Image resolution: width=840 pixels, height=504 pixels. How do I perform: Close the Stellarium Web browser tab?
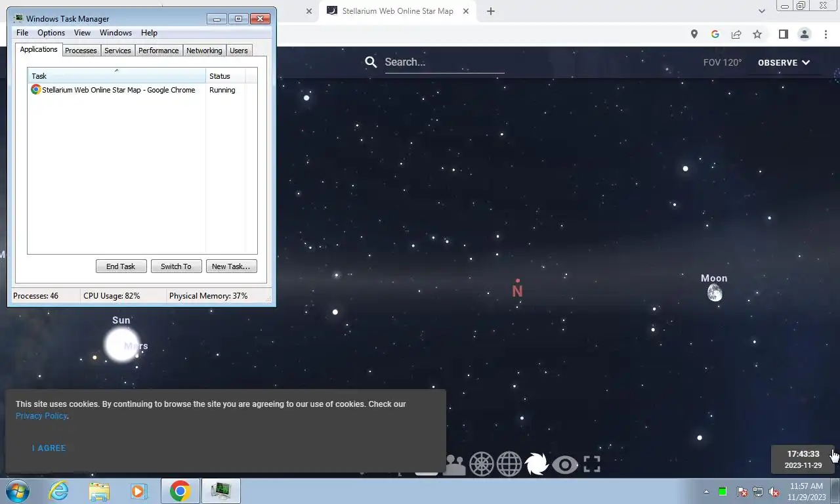point(466,11)
